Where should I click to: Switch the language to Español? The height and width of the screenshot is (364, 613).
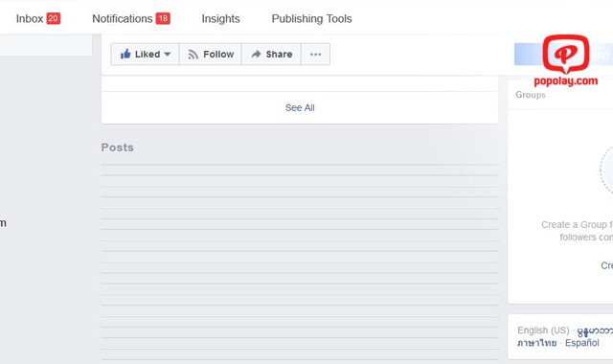(x=581, y=343)
